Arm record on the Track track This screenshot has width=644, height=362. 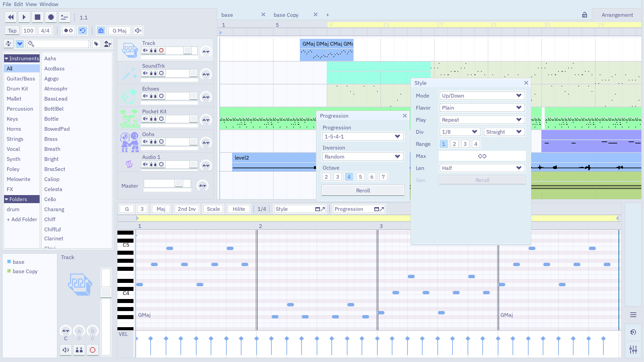pos(161,50)
